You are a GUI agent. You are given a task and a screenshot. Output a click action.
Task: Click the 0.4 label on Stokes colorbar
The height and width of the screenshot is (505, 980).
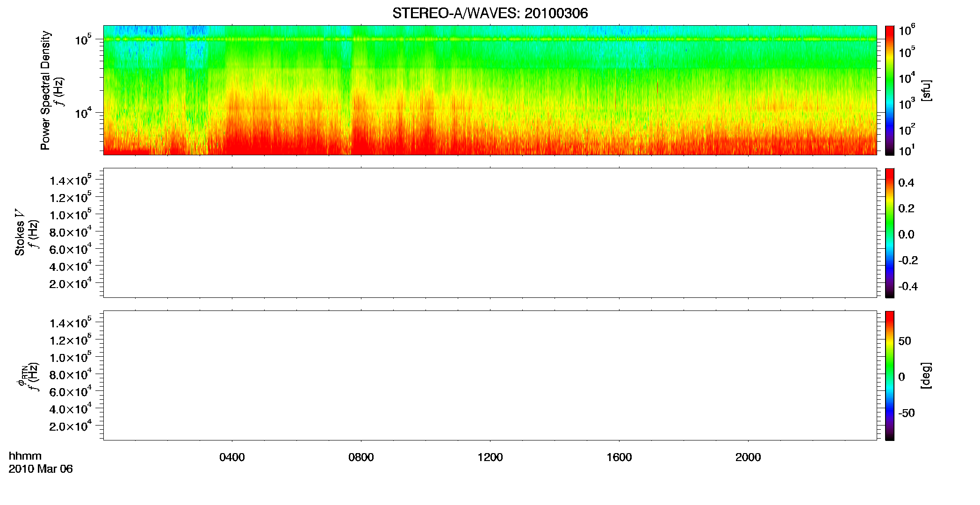906,183
